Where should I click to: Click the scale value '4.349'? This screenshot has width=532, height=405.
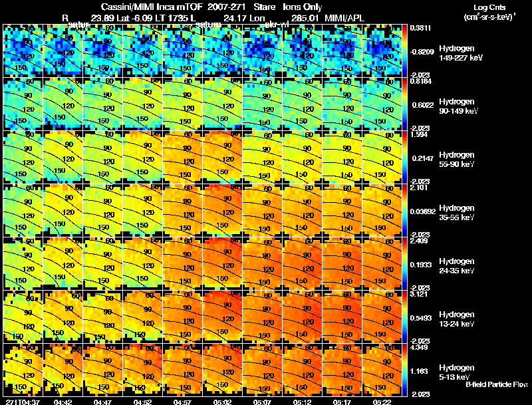(x=419, y=347)
